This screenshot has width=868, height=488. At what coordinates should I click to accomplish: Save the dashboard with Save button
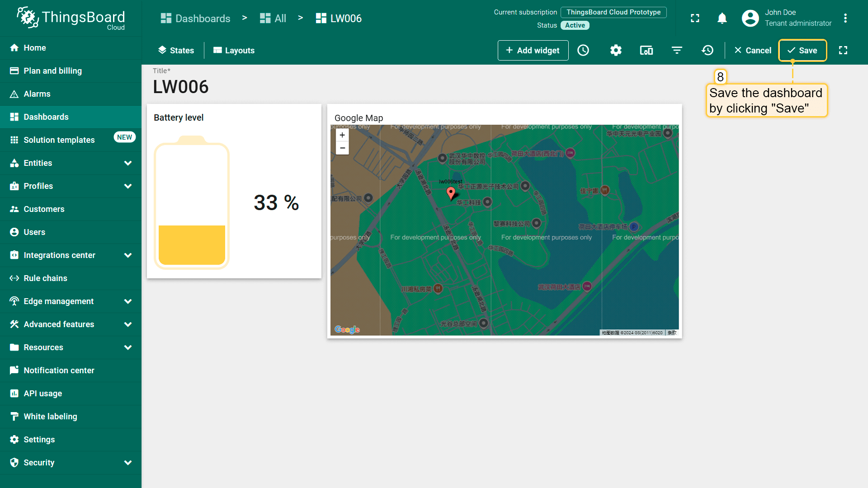coord(802,50)
